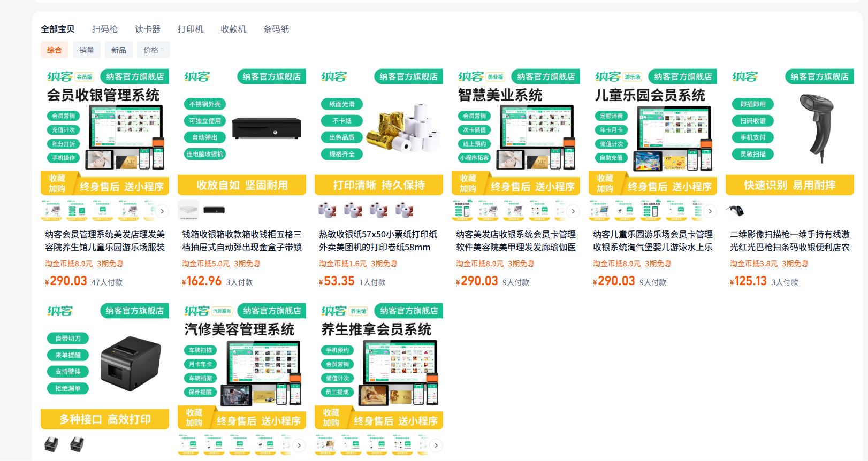
Task: Click the ¥53.35 thermal paper price
Action: tap(337, 281)
